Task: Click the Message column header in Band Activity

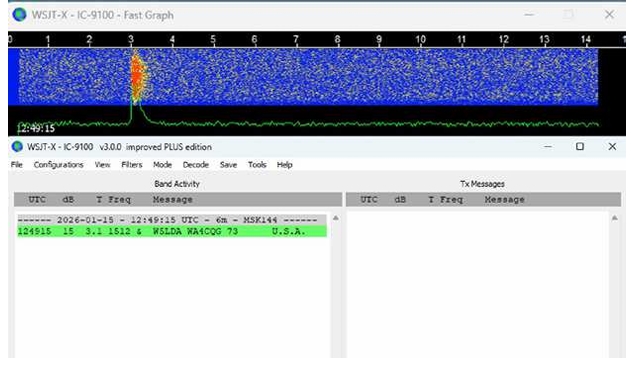Action: click(x=173, y=199)
